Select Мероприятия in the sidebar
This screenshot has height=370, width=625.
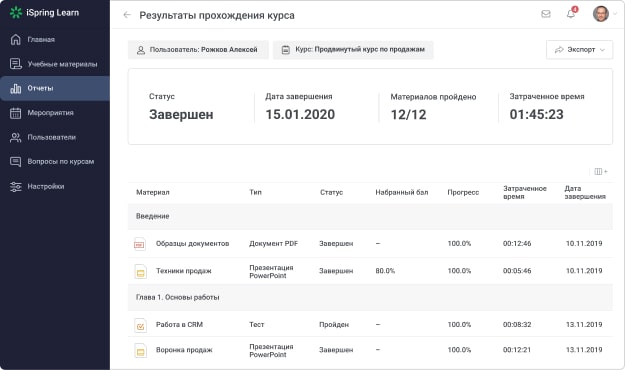pyautogui.click(x=55, y=113)
